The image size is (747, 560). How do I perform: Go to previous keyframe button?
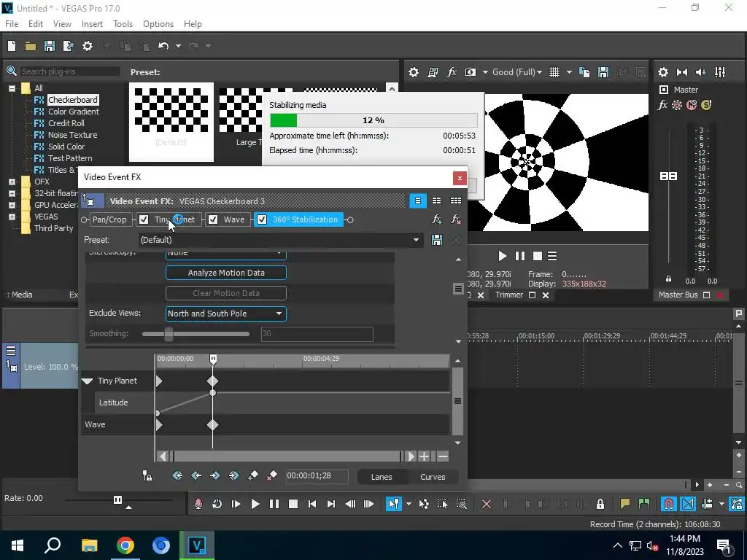[196, 475]
